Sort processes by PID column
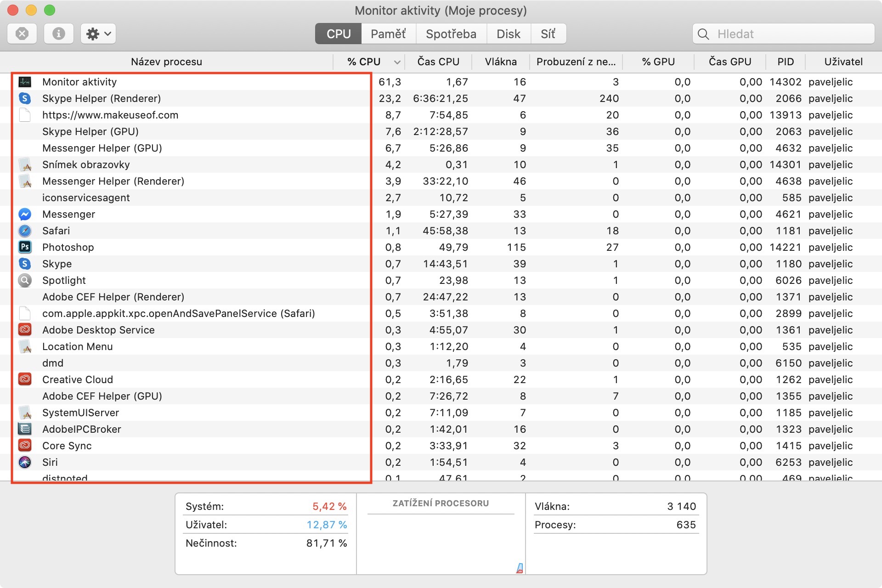 point(785,62)
